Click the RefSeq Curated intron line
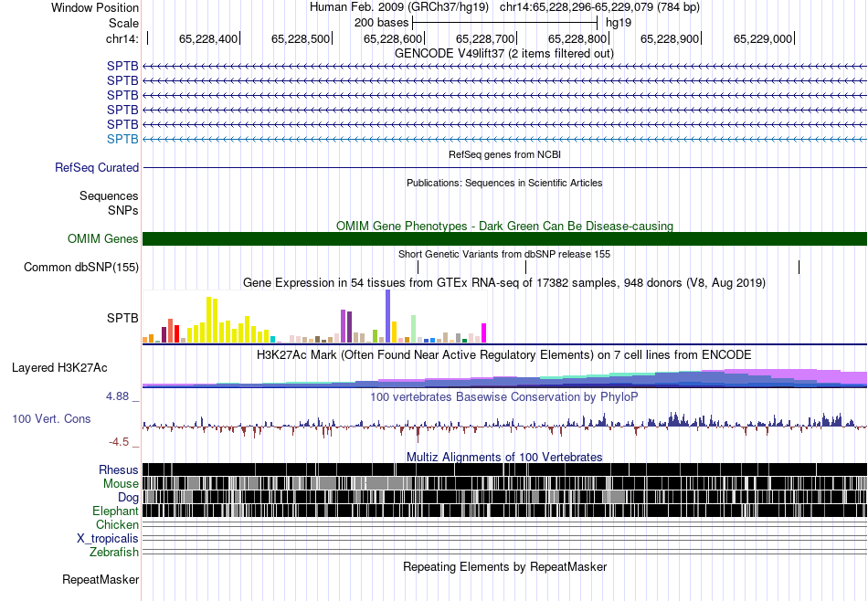Screen dimensions: 868x601 504,168
